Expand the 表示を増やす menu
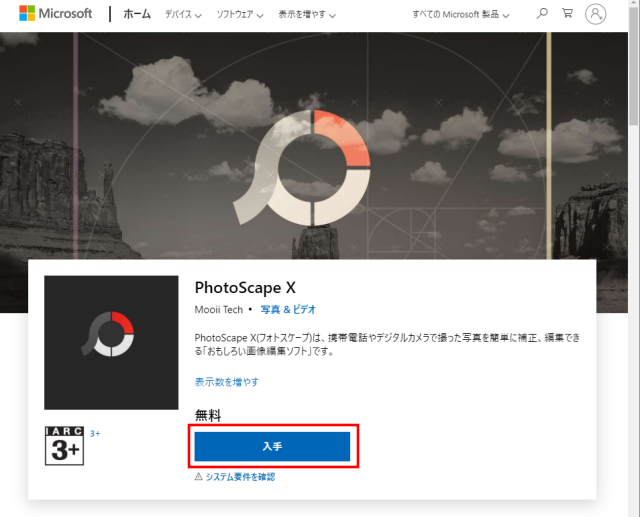 point(307,15)
